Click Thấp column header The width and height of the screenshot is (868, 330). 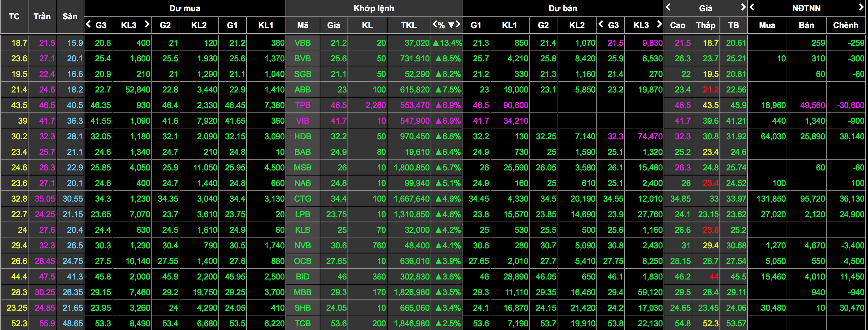point(706,25)
